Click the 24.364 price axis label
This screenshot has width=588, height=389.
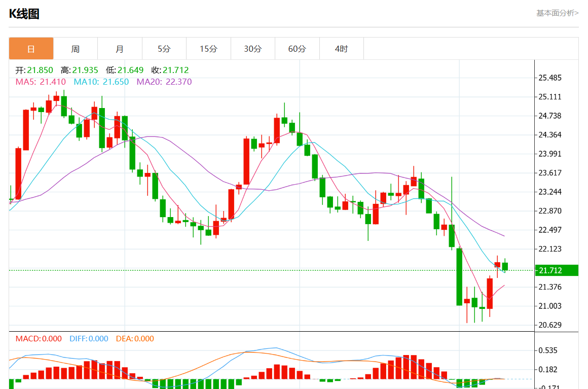click(550, 135)
